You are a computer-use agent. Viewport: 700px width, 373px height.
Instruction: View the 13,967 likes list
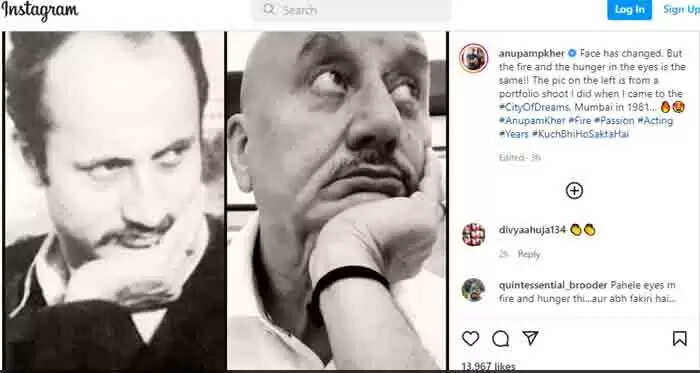coord(488,367)
